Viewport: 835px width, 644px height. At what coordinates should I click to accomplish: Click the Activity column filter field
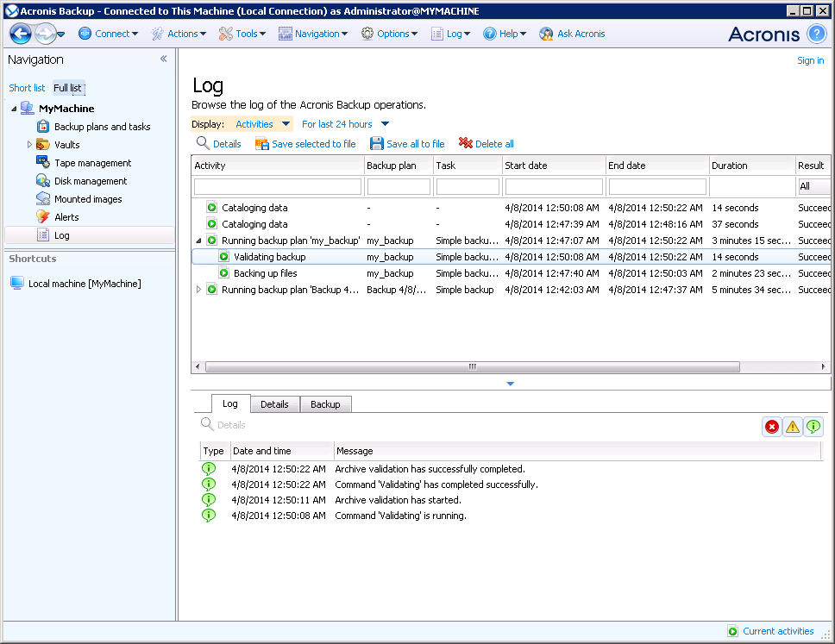point(278,187)
